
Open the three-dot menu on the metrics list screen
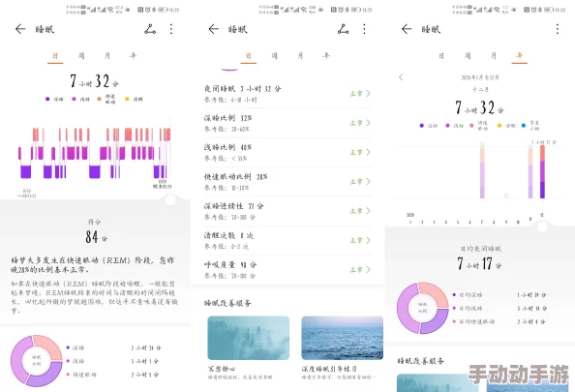click(x=364, y=29)
